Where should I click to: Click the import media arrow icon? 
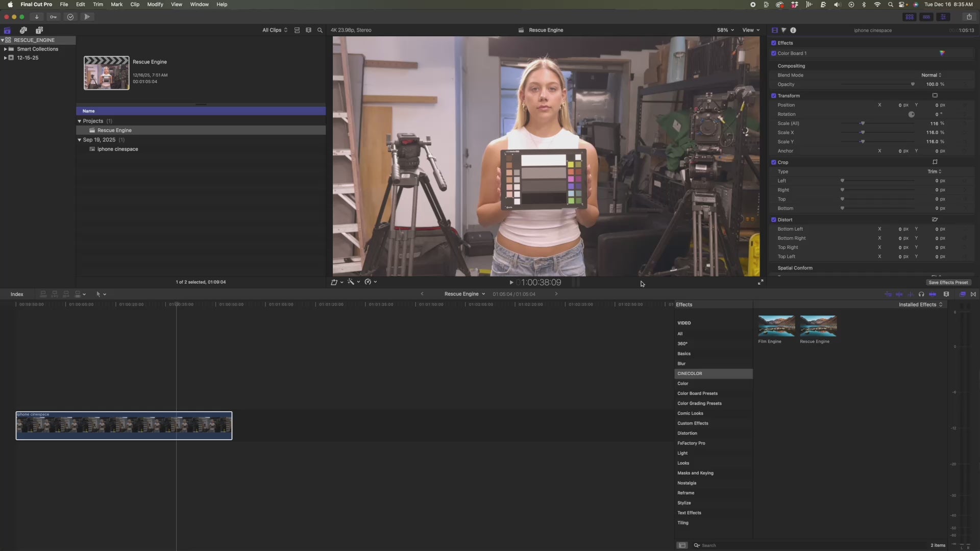coord(37,17)
